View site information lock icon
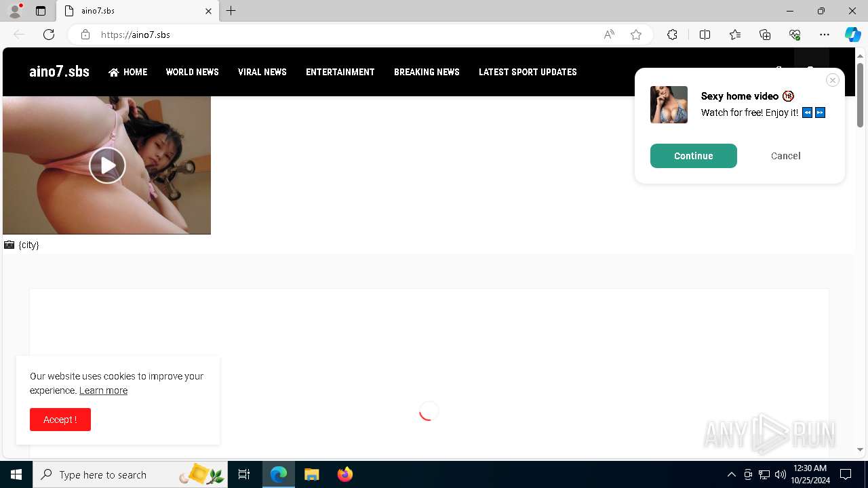868x488 pixels. tap(85, 35)
